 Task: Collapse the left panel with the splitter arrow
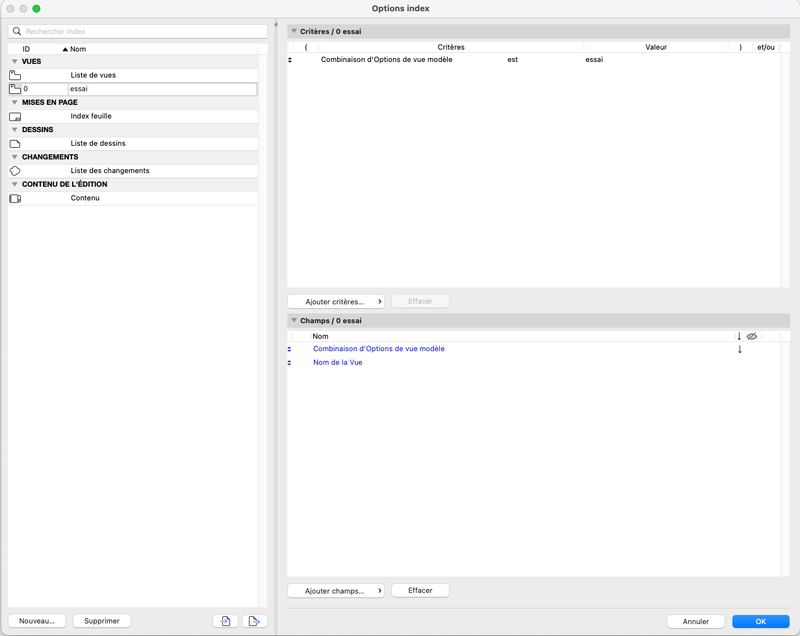click(x=276, y=24)
